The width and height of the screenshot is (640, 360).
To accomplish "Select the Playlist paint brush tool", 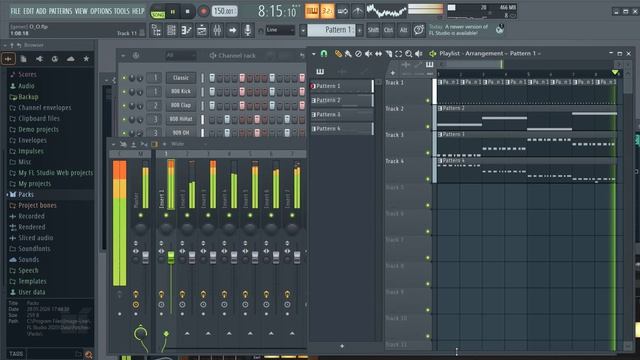I will (348, 53).
